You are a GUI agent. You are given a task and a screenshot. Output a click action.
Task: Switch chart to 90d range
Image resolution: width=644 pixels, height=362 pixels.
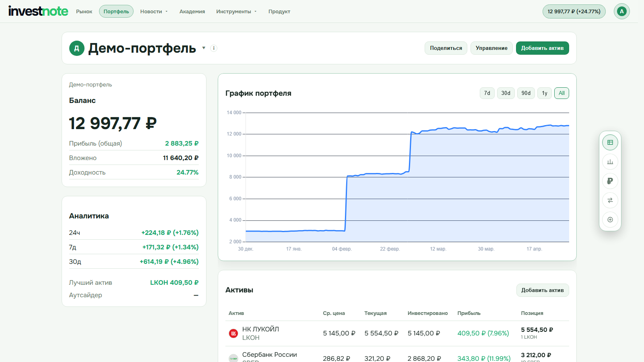pos(526,93)
